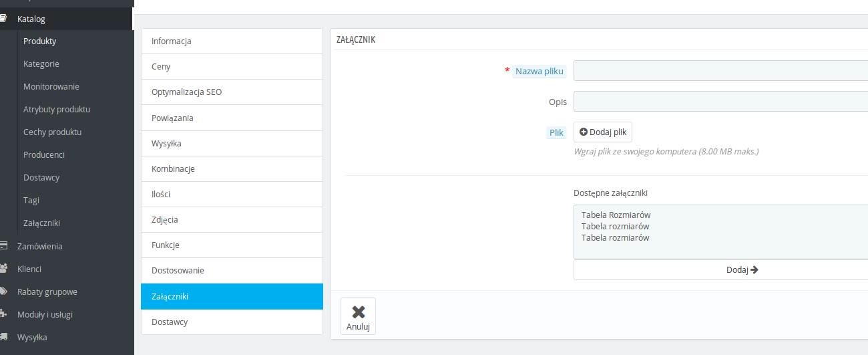The image size is (868, 355).
Task: Click the Moduły i usługi puzzle icon
Action: click(x=3, y=314)
